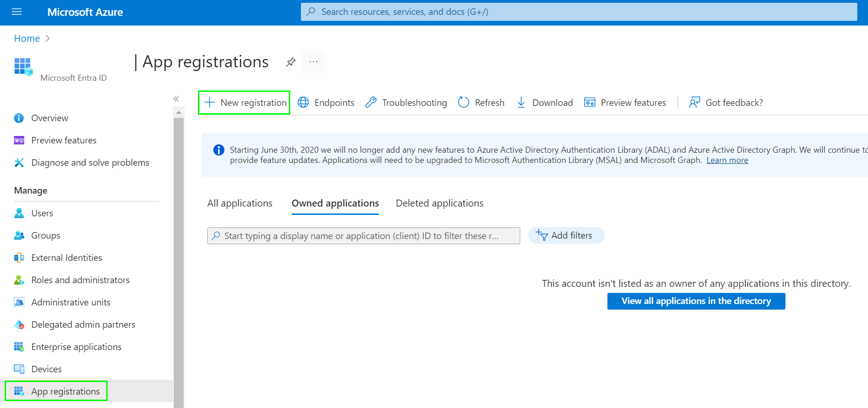This screenshot has width=868, height=408.
Task: Click the Microsoft Entra ID grid icon
Action: [x=23, y=67]
